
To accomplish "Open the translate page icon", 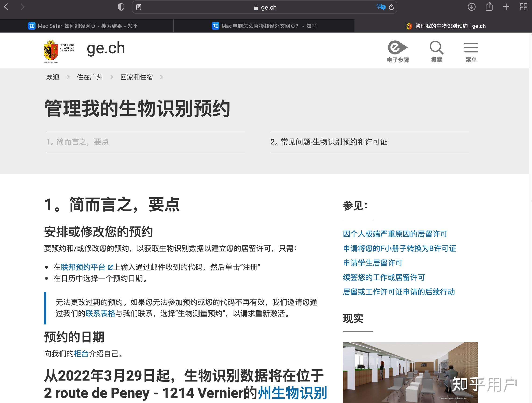I will coord(381,7).
